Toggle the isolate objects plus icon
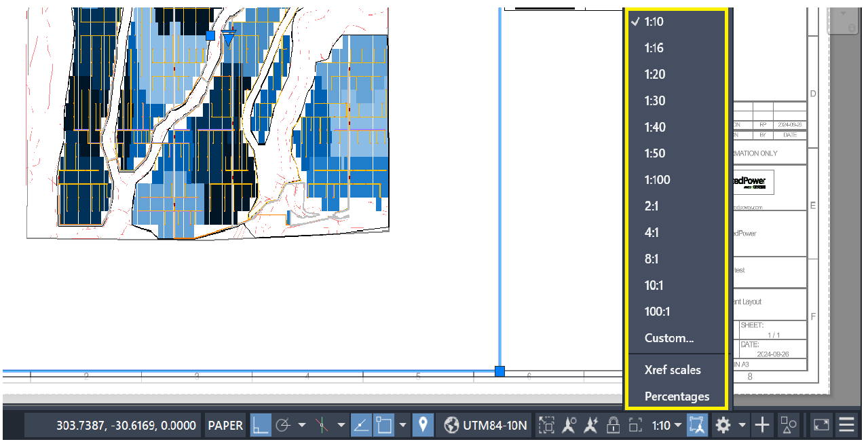Viewport: 868px width, 444px height. pyautogui.click(x=762, y=425)
